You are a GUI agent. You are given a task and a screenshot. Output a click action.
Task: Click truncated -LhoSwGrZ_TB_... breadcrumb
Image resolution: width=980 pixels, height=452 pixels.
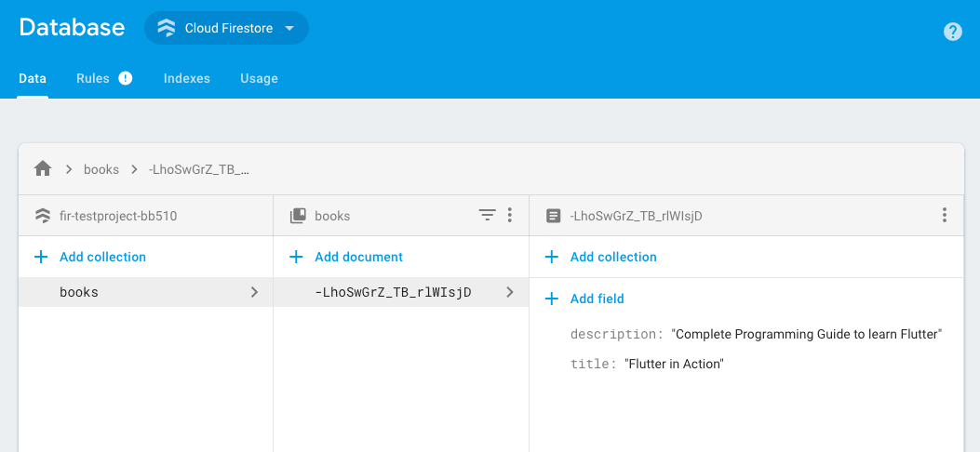[199, 169]
